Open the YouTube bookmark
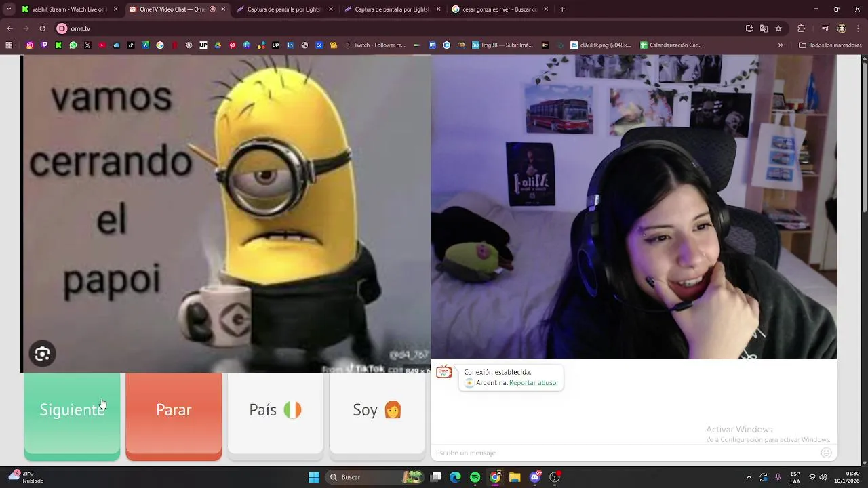Screen dimensions: 868x488 click(x=102, y=45)
